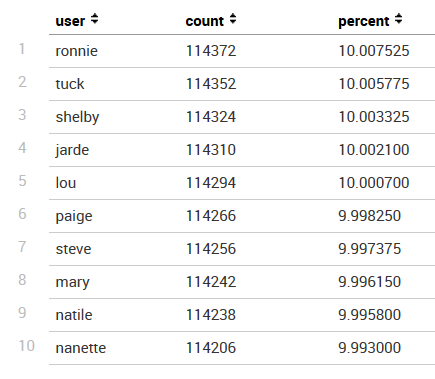Screen dimensions: 435x379
Task: Click count value 114372 in first row
Action: pos(211,51)
